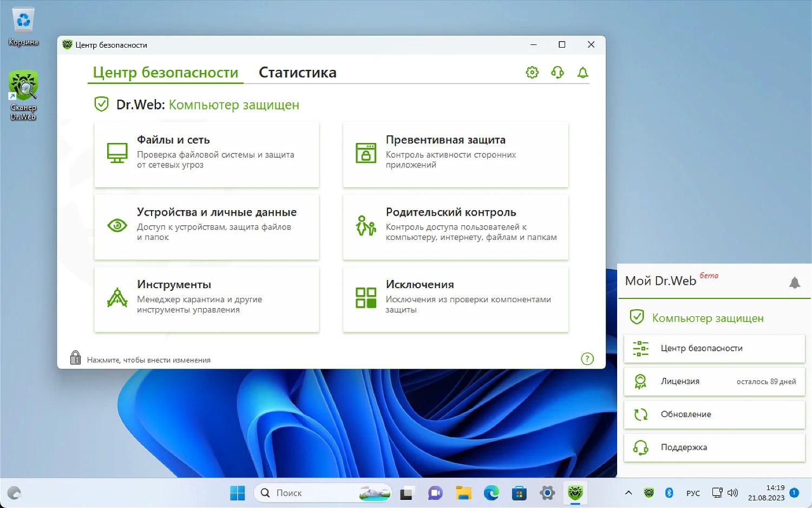Open Microsoft Store from taskbar

[519, 493]
